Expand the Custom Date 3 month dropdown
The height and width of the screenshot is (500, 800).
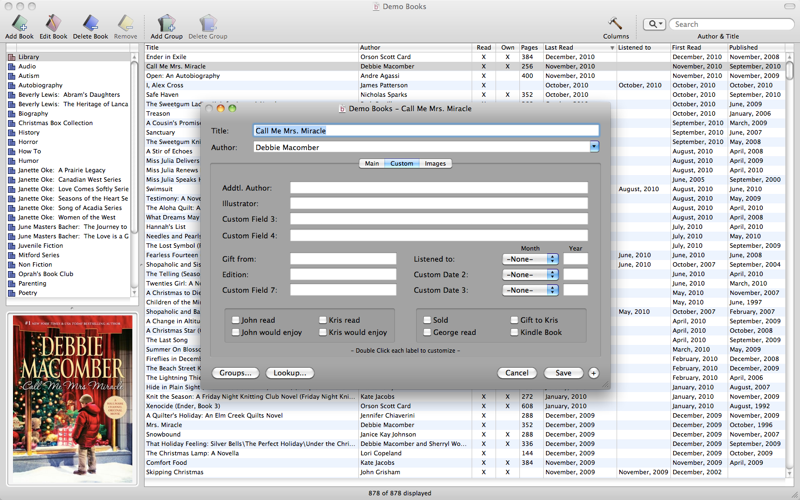(x=530, y=290)
